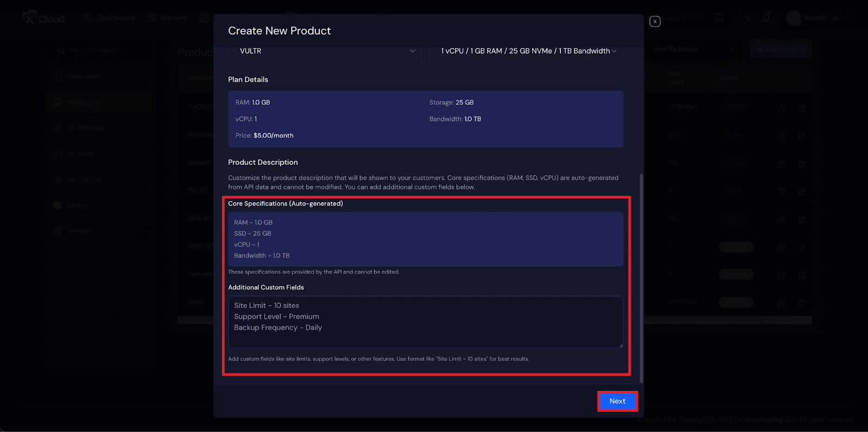
Task: Click the Reseller profile avatar
Action: [793, 18]
